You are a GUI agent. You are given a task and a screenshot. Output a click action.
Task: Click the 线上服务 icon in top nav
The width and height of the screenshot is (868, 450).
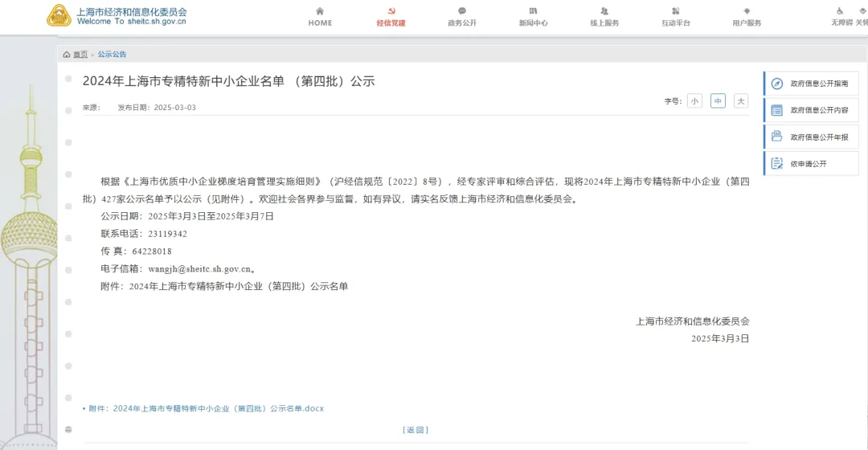tap(604, 11)
